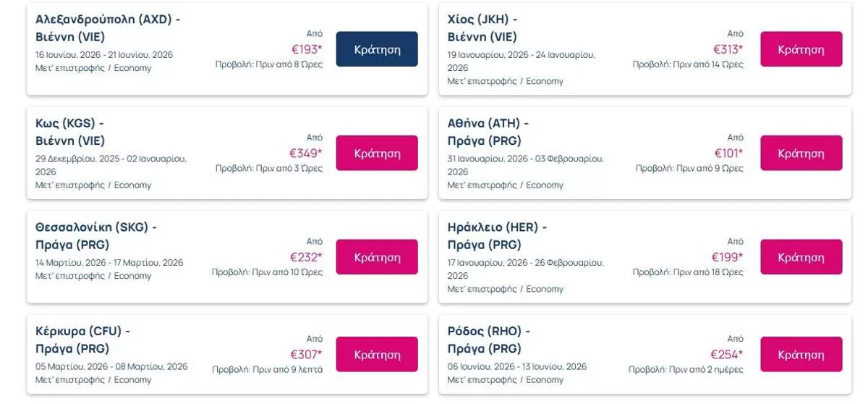The height and width of the screenshot is (404, 868).
Task: Reserve the Ρόδος (RHO) to Πράγα flight
Action: [x=801, y=355]
